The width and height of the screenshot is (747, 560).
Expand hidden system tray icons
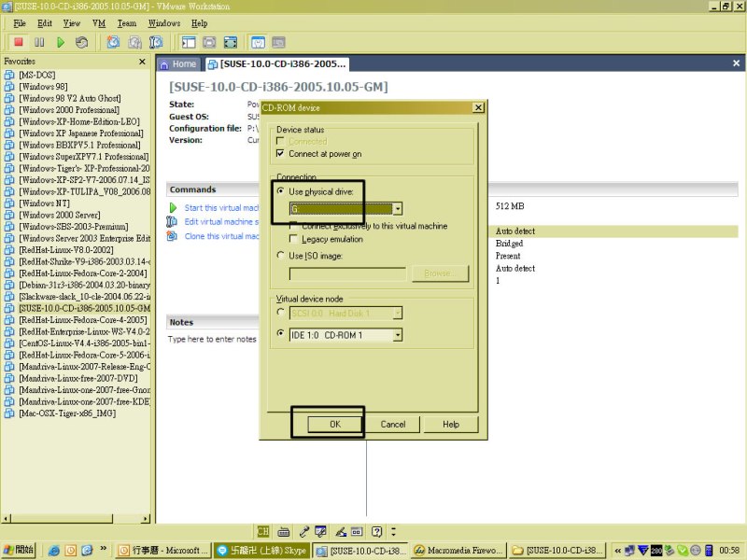click(617, 551)
